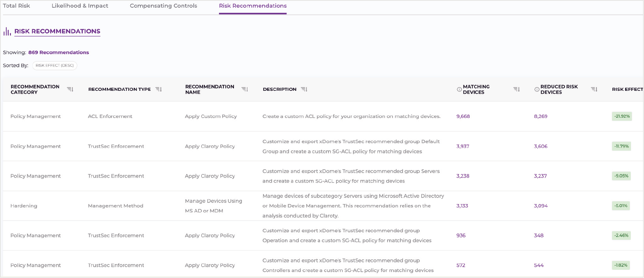Screen dimensions: 644x278
Task: Click the RISK EFFECT (DESC) sort chip
Action: [55, 65]
